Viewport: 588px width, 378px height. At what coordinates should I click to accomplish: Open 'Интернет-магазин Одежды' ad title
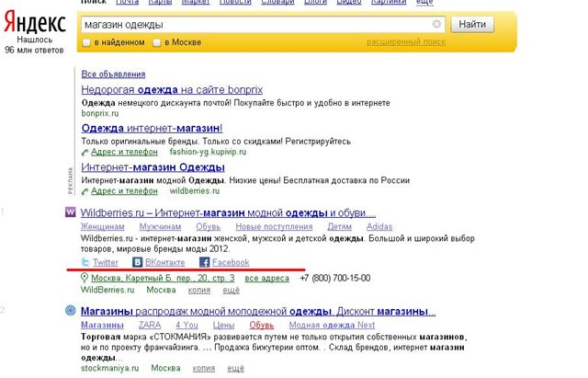click(153, 167)
